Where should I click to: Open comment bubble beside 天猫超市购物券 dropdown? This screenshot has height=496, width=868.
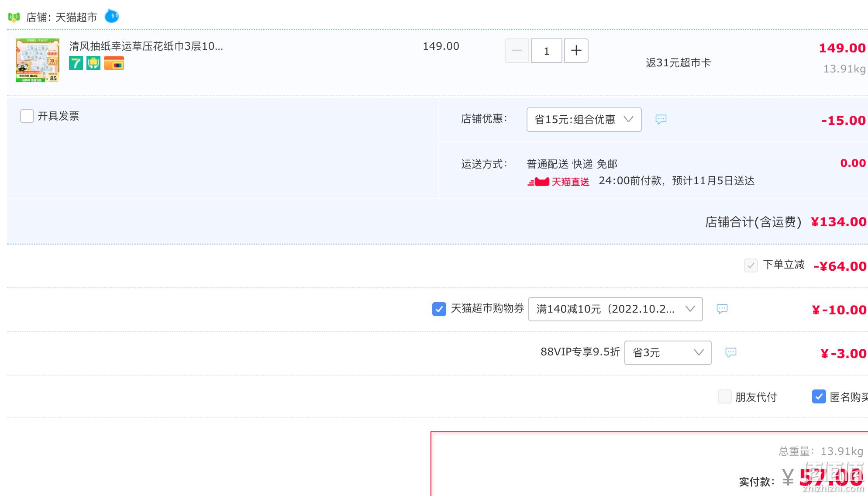[x=722, y=309]
